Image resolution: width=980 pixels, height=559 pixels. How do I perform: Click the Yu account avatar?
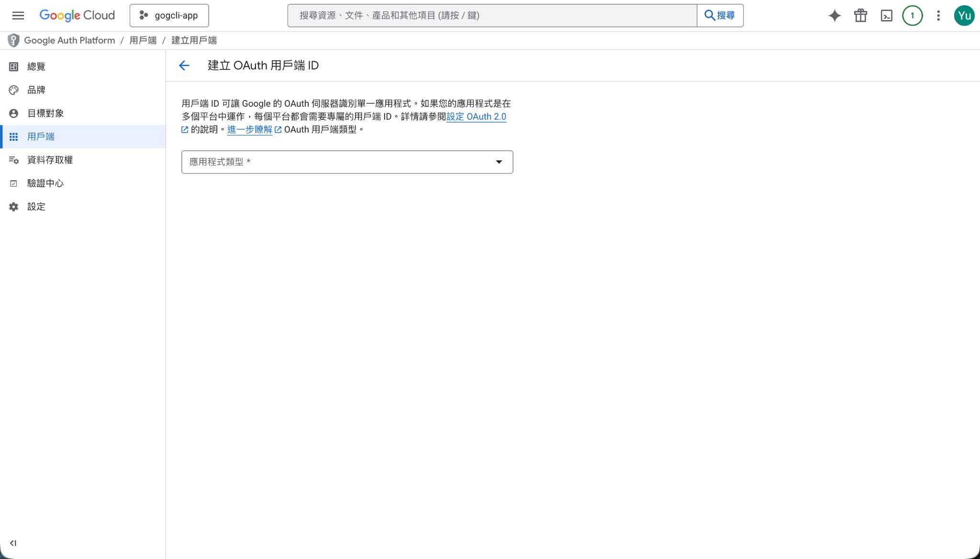point(964,15)
